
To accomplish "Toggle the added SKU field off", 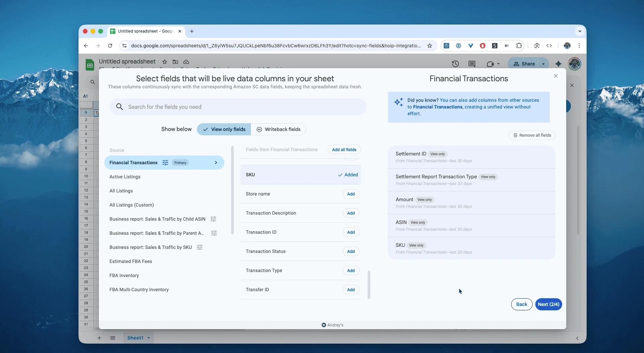I will 348,175.
